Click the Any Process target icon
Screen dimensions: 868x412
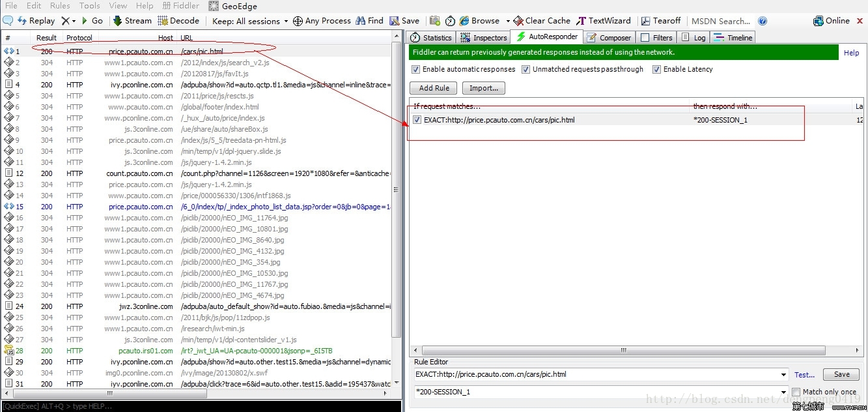pyautogui.click(x=298, y=21)
